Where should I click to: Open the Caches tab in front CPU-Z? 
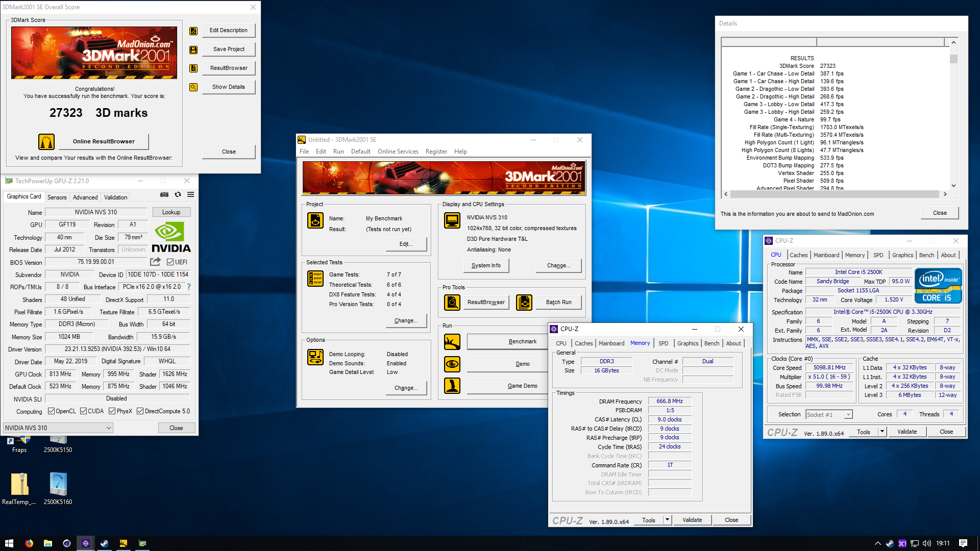pos(584,343)
